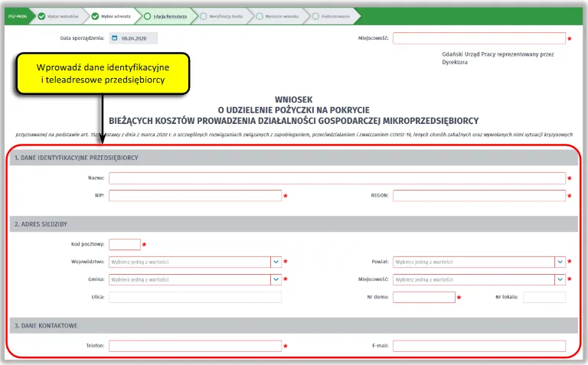The image size is (588, 365).
Task: Click the Telefon input field
Action: (x=195, y=346)
